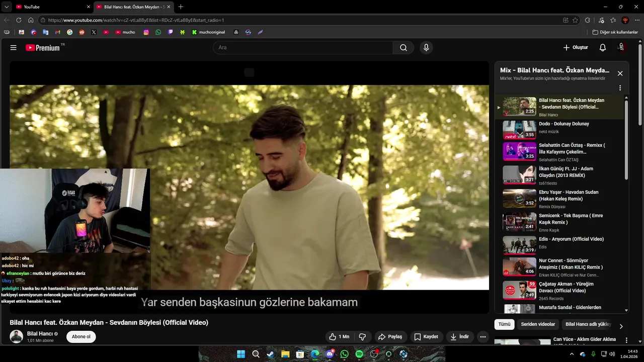This screenshot has width=644, height=362.
Task: Open Spotify from the taskbar
Action: tap(359, 354)
